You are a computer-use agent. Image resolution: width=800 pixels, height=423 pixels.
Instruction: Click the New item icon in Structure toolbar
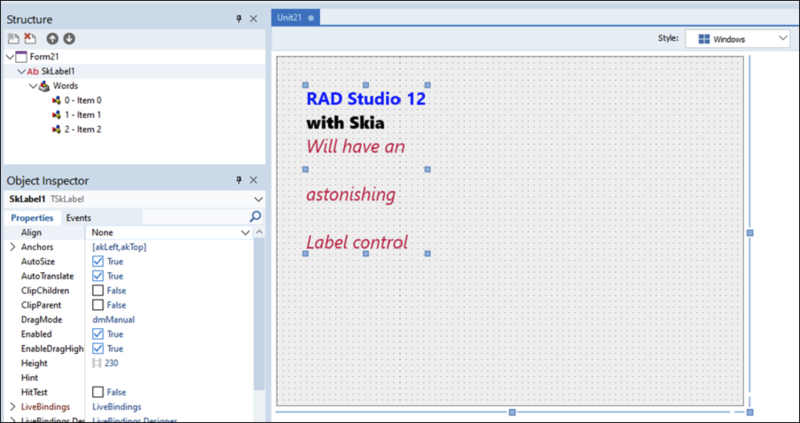[13, 39]
